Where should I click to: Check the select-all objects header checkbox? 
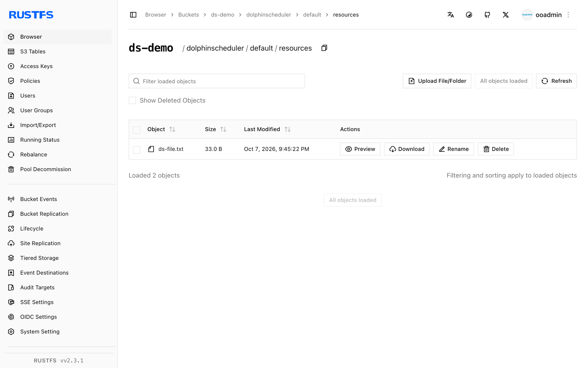136,130
